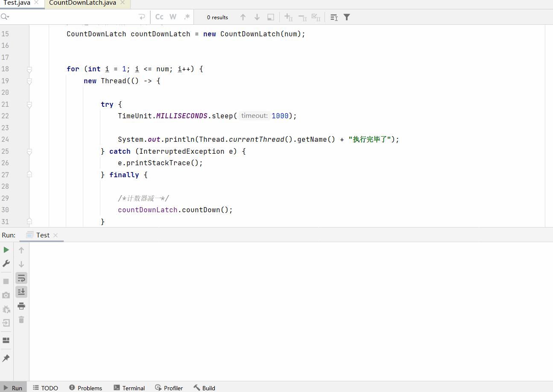Toggle Regex (.*) search option
This screenshot has width=553, height=392.
click(x=187, y=17)
